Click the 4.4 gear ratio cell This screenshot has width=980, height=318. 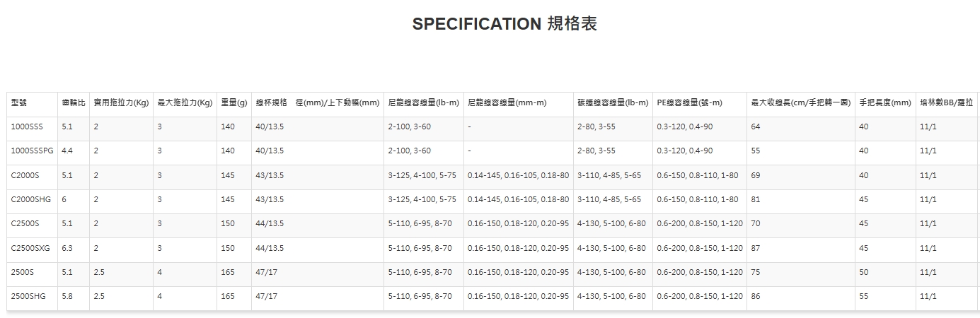point(67,151)
